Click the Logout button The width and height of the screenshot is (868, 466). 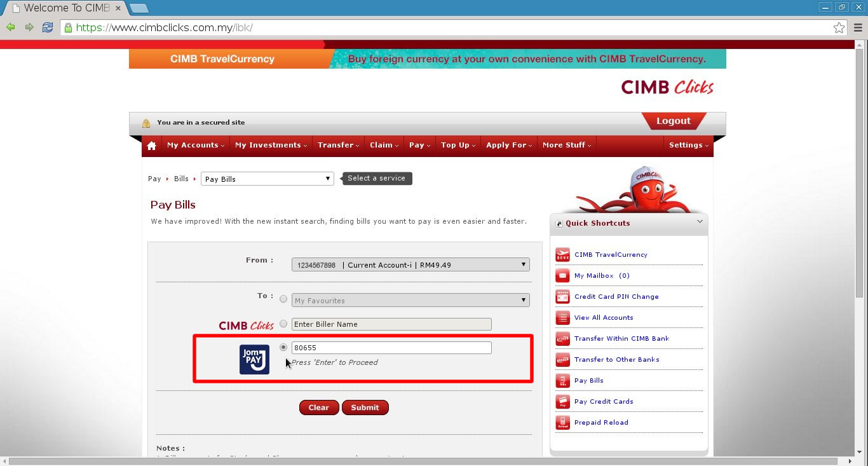[674, 121]
